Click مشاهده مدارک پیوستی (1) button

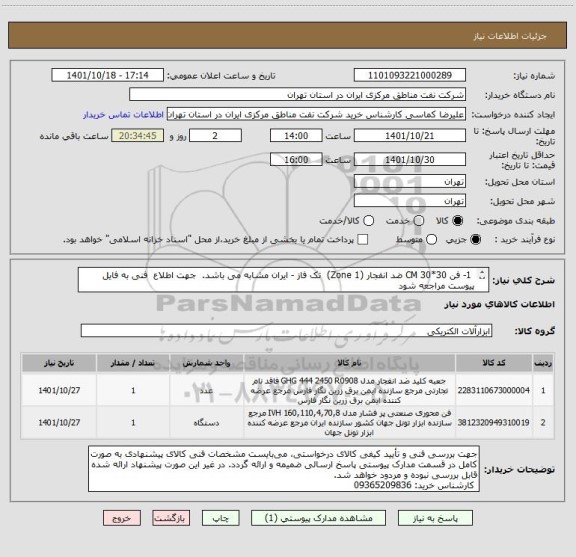[x=318, y=518]
